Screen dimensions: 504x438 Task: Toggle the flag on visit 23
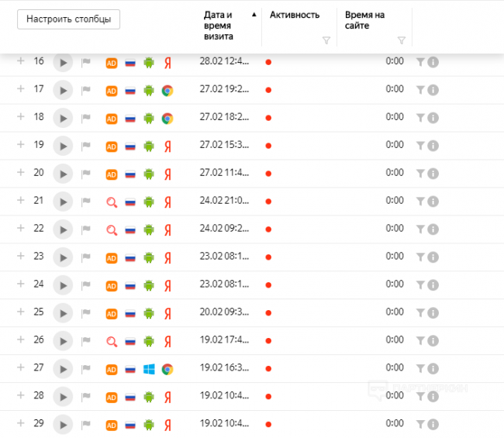tap(86, 257)
